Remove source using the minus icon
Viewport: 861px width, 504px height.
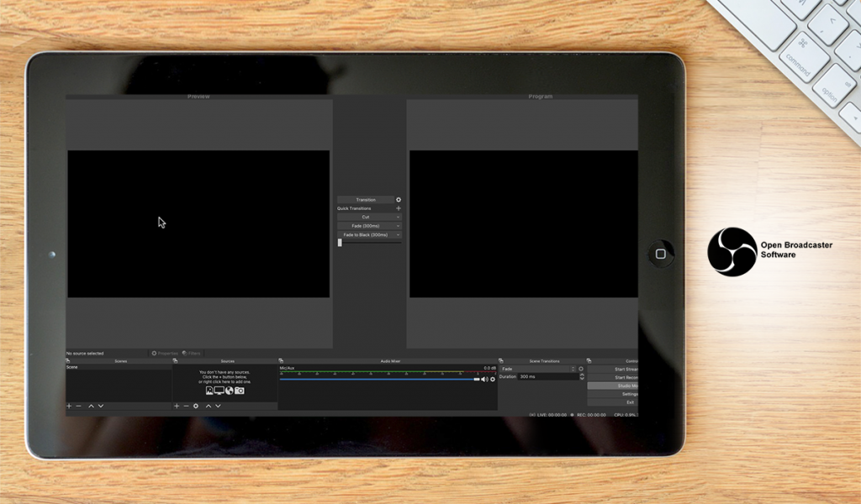click(x=186, y=406)
